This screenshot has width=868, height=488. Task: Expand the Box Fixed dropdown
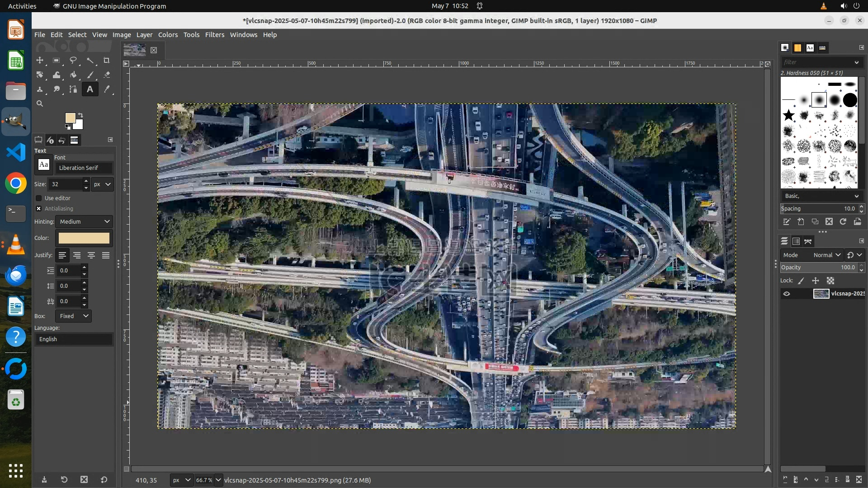[73, 316]
